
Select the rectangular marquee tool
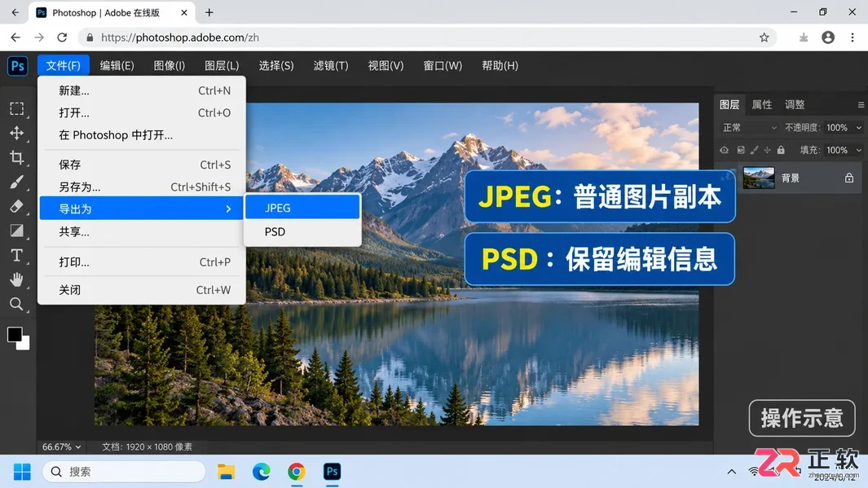click(16, 108)
